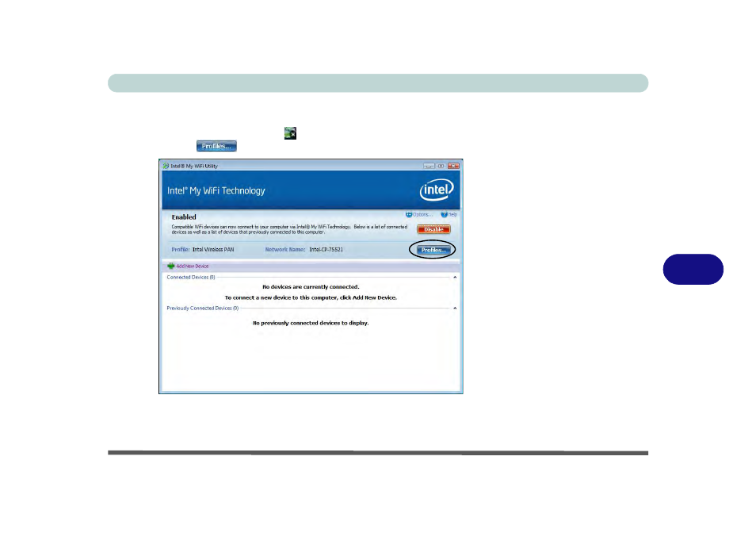Open Options via the globe icon
Image resolution: width=756 pixels, height=533 pixels.
(409, 214)
